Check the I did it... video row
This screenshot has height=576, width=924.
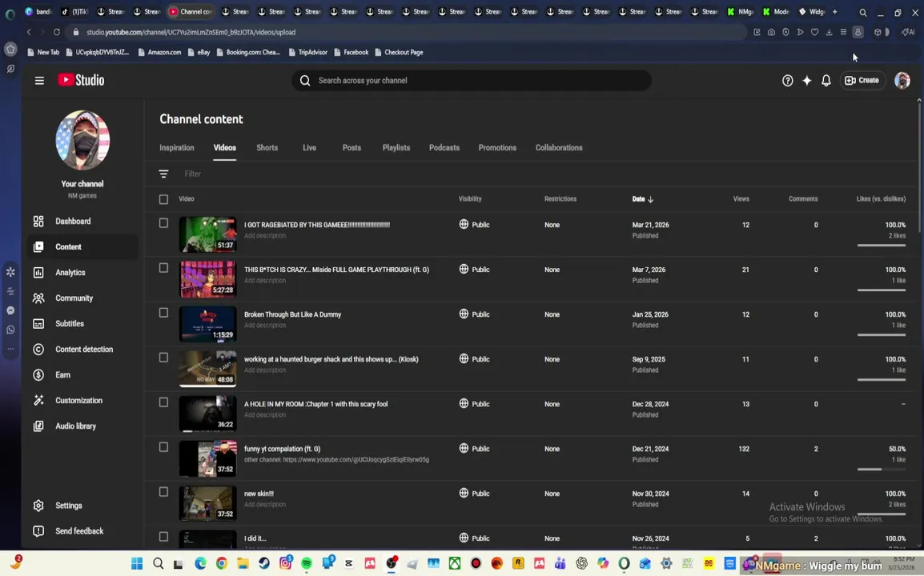[163, 537]
